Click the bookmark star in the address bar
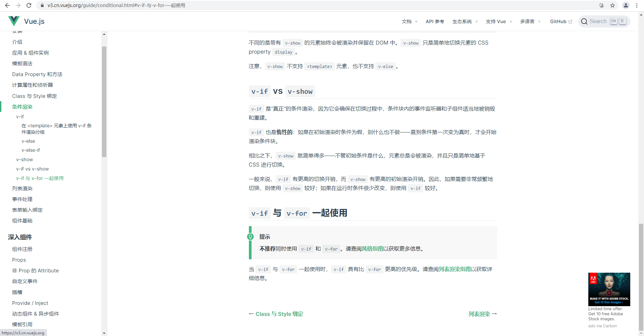The height and width of the screenshot is (336, 644). coord(613,5)
